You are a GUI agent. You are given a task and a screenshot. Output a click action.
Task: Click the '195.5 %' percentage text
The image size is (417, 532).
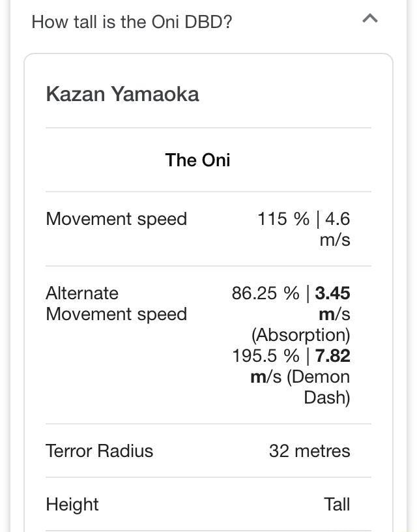pos(256,356)
